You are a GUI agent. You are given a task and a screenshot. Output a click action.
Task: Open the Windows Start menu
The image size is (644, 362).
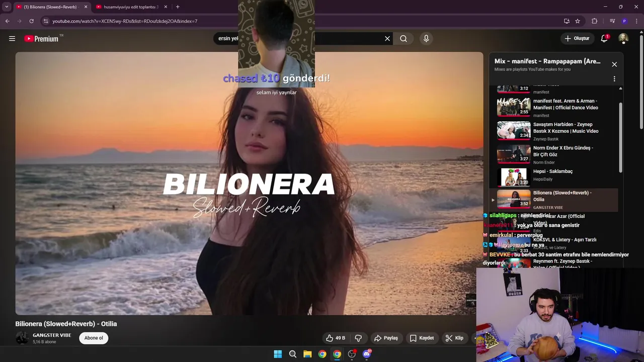[x=278, y=354]
